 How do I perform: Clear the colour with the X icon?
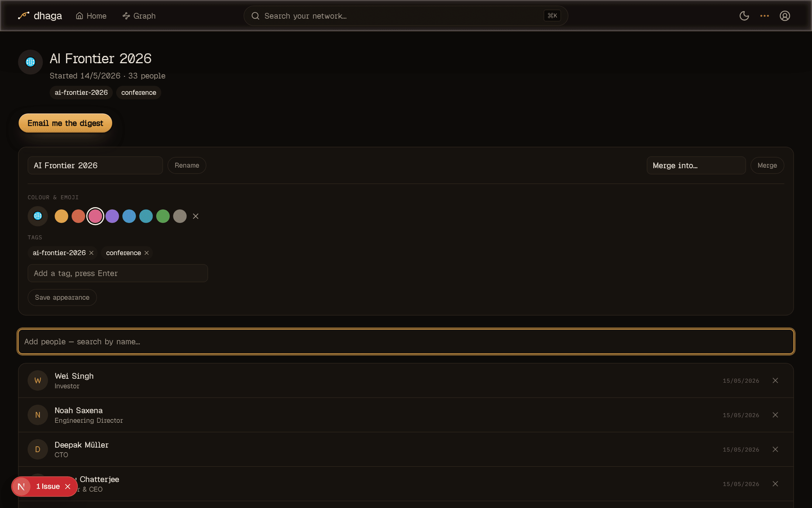click(196, 216)
